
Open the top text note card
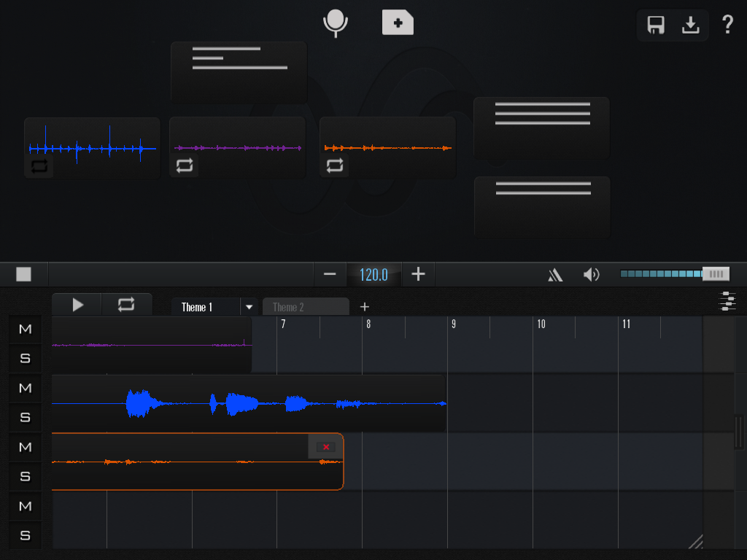(x=239, y=72)
